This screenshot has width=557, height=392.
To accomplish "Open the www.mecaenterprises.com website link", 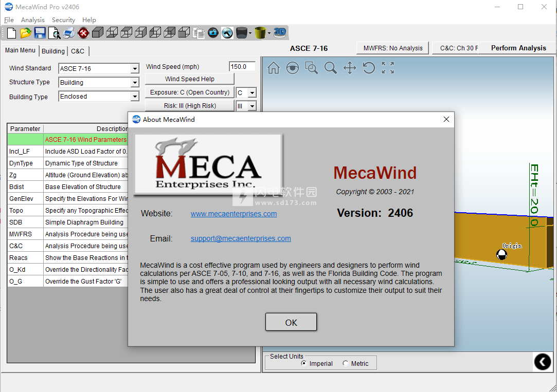I will [x=233, y=214].
